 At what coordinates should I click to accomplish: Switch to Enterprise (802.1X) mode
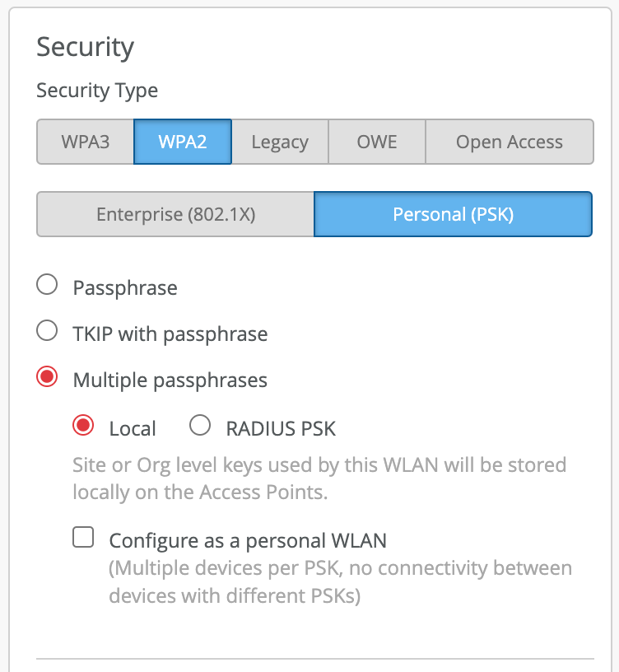tap(175, 214)
